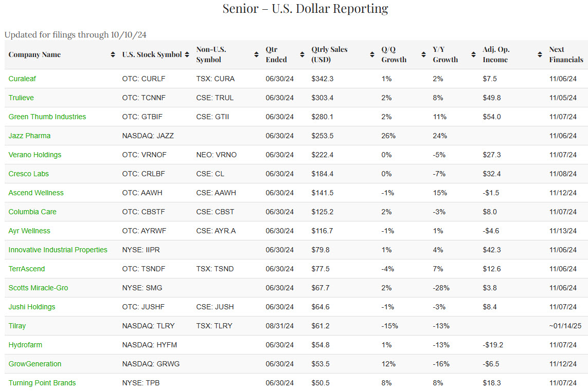
Task: Open the Curaleaf company link
Action: point(22,79)
